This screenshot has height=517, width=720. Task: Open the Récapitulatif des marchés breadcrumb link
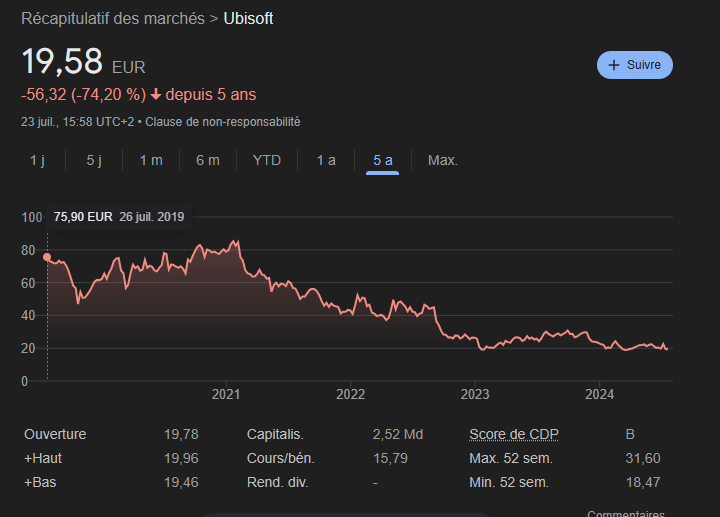[x=113, y=19]
